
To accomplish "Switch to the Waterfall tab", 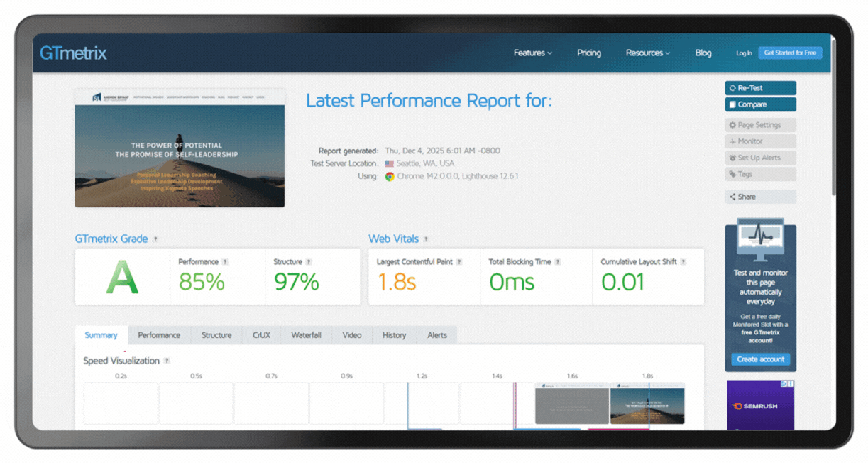I will (x=306, y=335).
